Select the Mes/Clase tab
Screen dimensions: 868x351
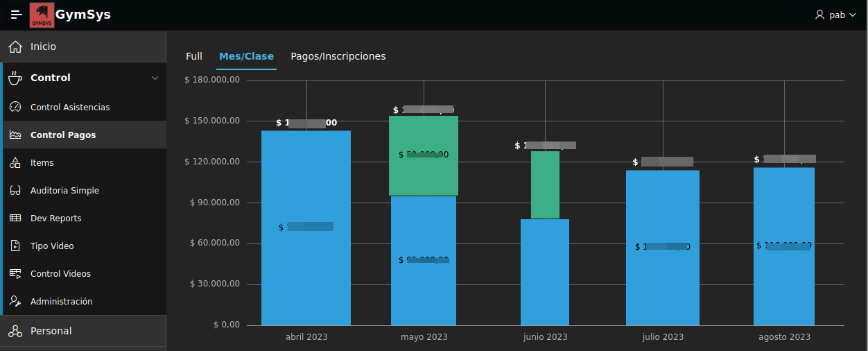tap(246, 56)
